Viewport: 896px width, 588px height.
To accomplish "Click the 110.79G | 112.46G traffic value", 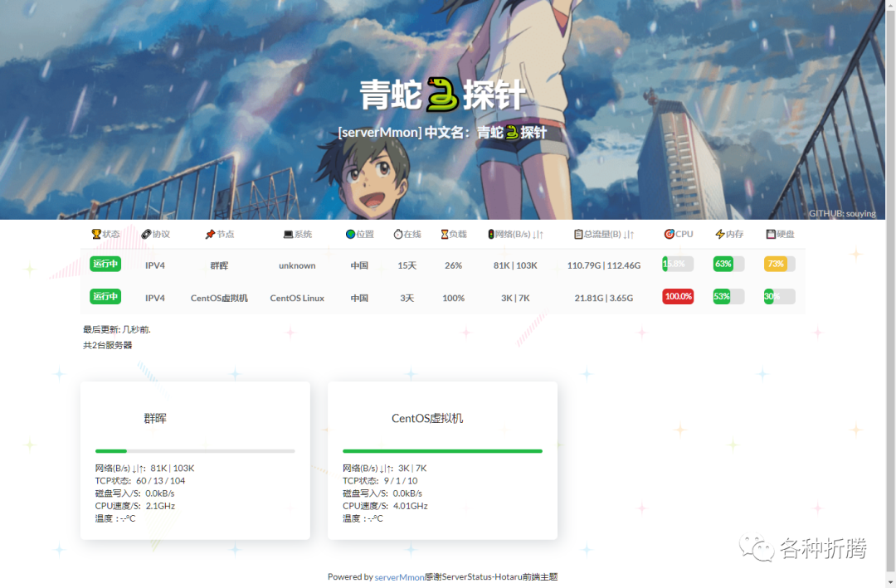I will point(604,265).
